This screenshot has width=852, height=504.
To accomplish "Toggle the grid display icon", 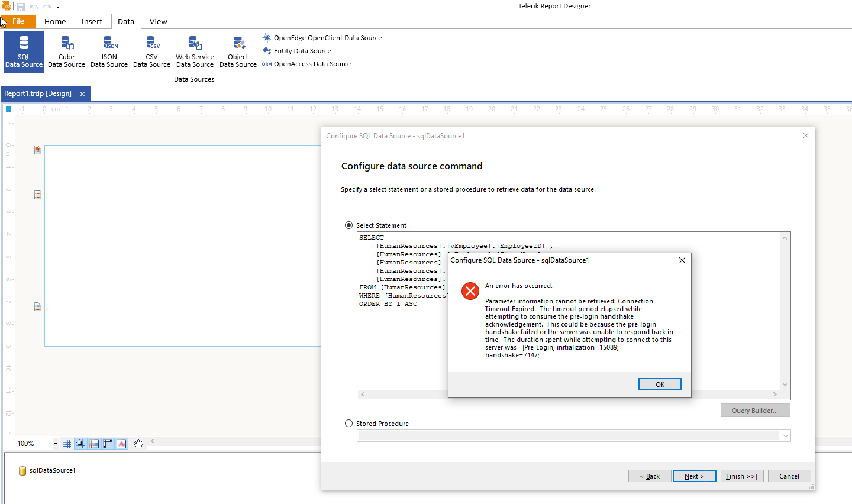I will 67,444.
